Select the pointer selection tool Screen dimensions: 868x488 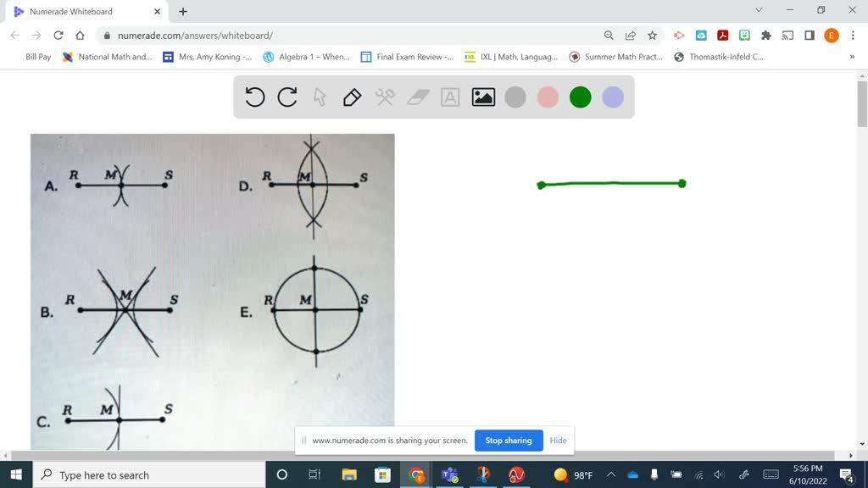(x=319, y=97)
